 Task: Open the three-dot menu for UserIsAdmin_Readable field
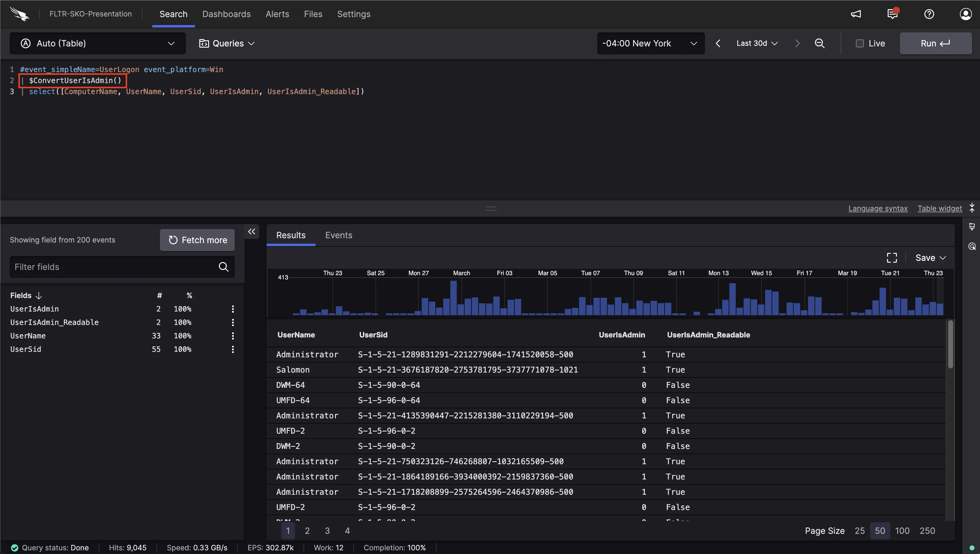tap(233, 322)
